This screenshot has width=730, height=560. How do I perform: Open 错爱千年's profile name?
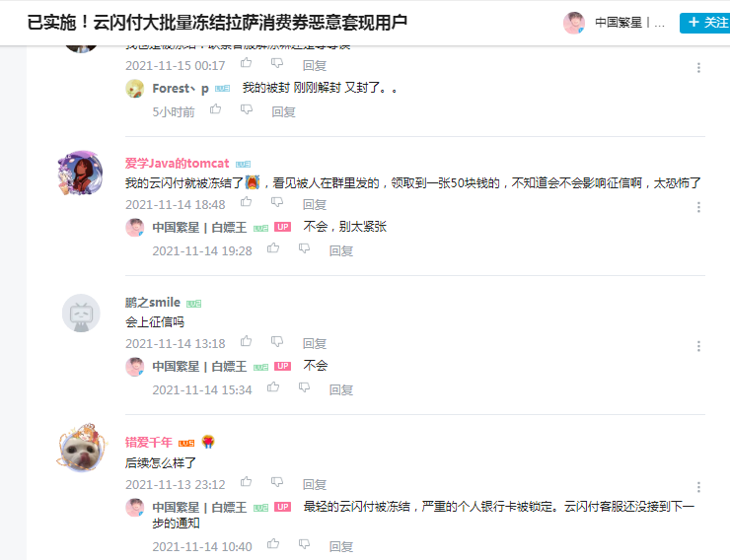tap(149, 442)
